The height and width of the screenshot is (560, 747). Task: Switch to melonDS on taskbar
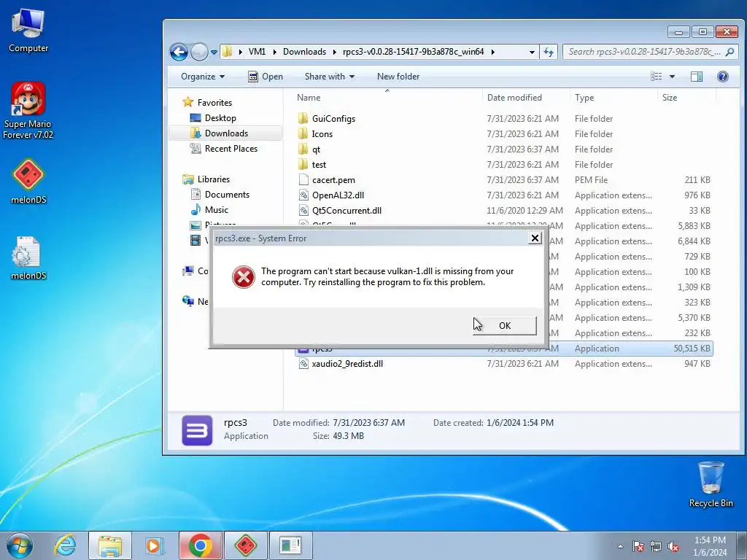coord(246,545)
